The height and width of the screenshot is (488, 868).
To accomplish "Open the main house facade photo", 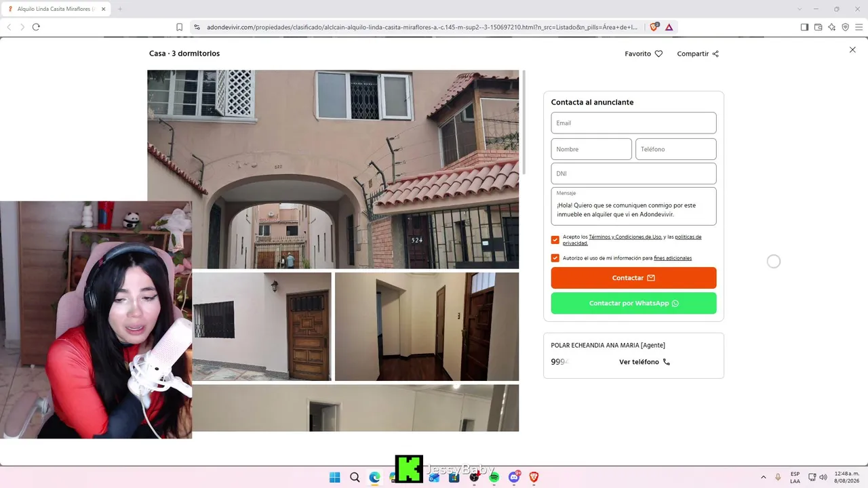I will click(333, 169).
